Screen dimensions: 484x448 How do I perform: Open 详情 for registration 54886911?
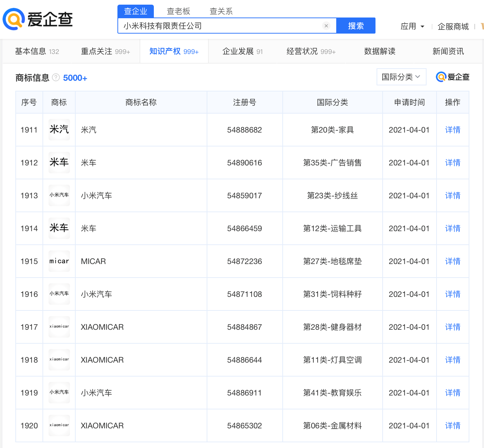tap(453, 393)
